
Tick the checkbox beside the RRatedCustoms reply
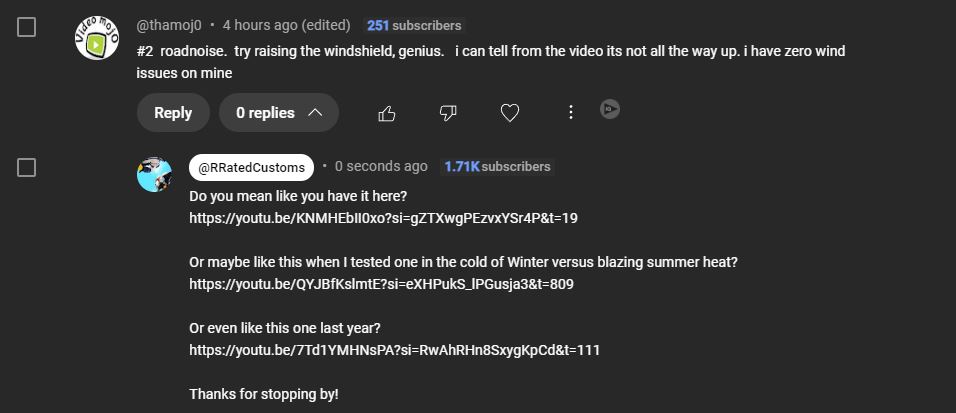point(27,167)
